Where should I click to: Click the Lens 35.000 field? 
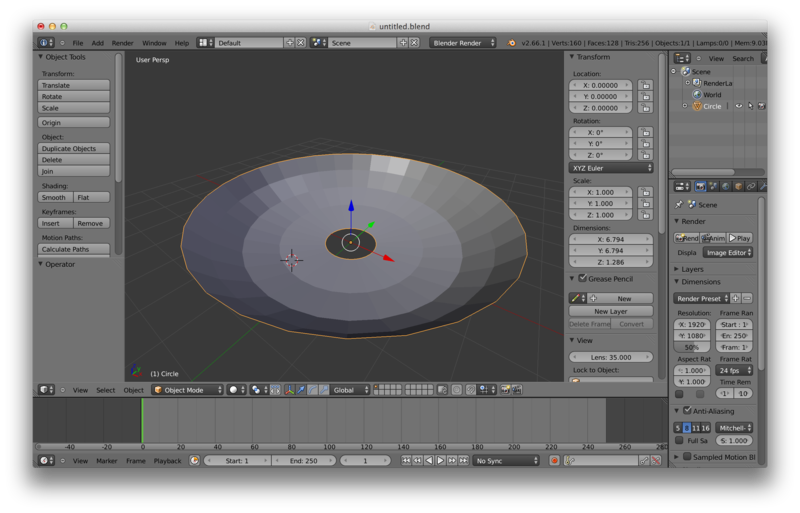pos(611,357)
